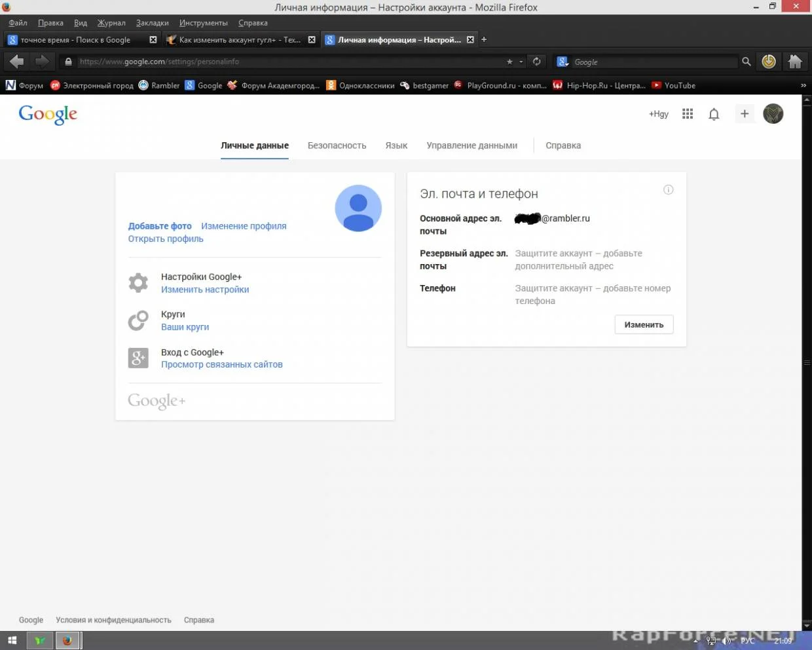Close the 'точное время' tab
812x650 pixels.
click(x=153, y=40)
